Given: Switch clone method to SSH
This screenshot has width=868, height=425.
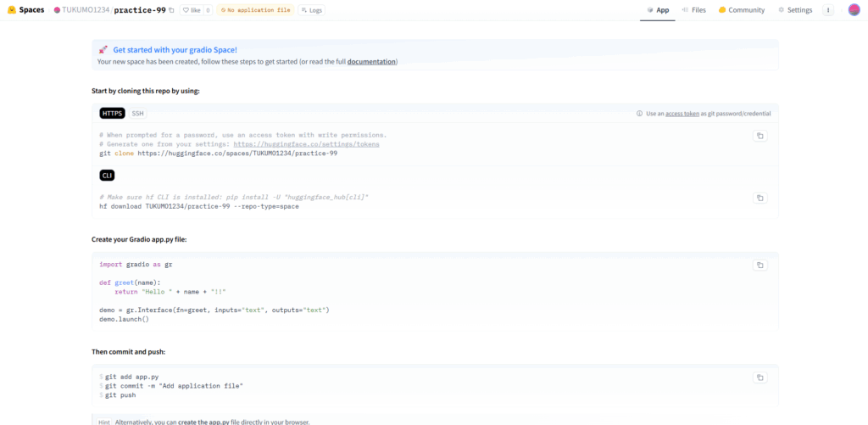Looking at the screenshot, I should point(137,113).
